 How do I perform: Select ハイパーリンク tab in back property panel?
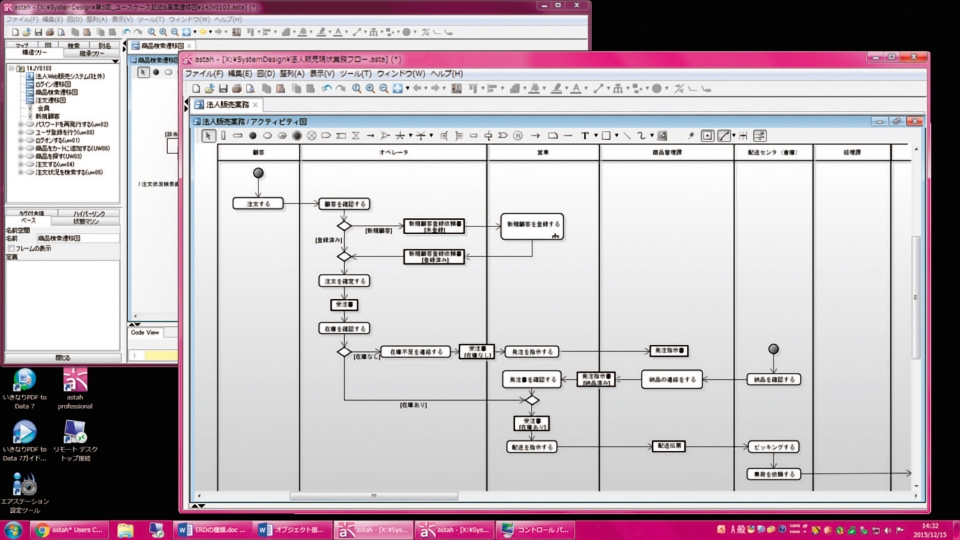(x=89, y=214)
